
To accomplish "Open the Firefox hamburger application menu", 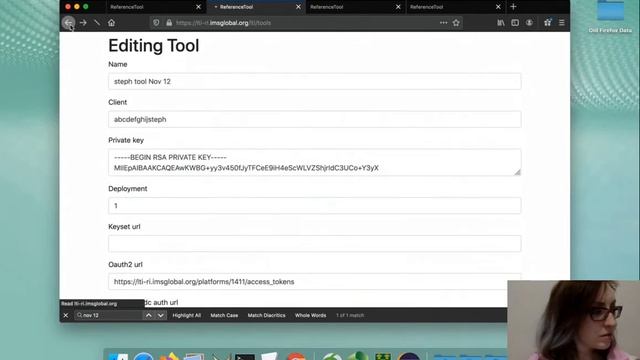I will [562, 23].
